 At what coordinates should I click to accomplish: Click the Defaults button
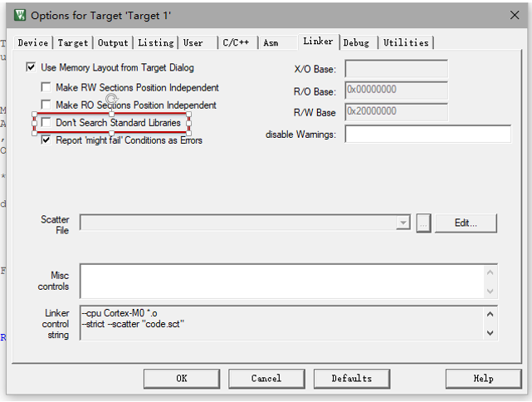point(351,379)
